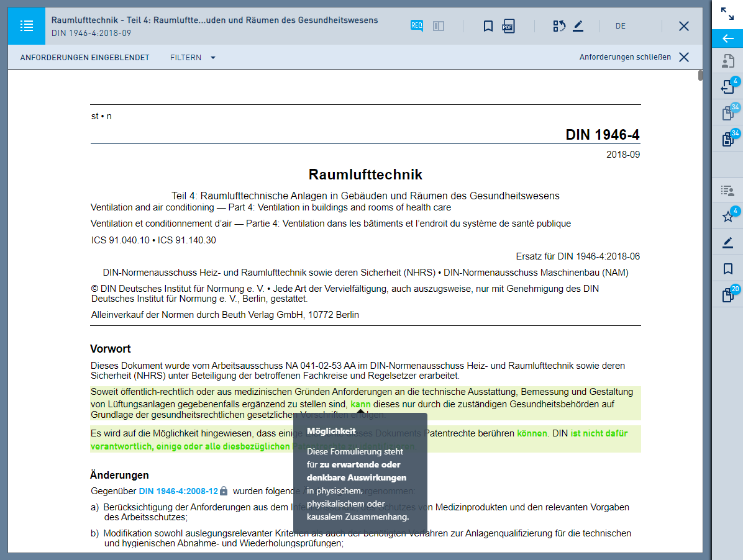The width and height of the screenshot is (743, 560).
Task: Open the sidebar document-with-person icon
Action: (x=728, y=61)
